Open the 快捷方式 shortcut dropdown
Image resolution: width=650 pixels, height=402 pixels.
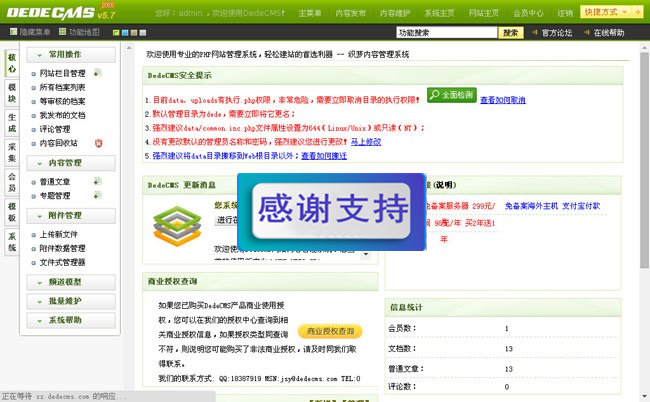point(606,12)
